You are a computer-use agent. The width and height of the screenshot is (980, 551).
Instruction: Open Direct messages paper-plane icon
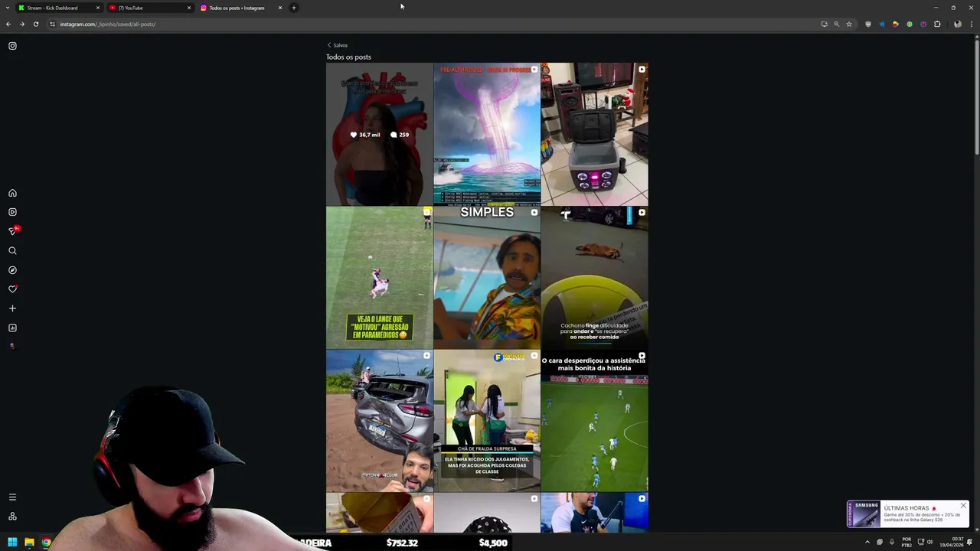pos(12,231)
